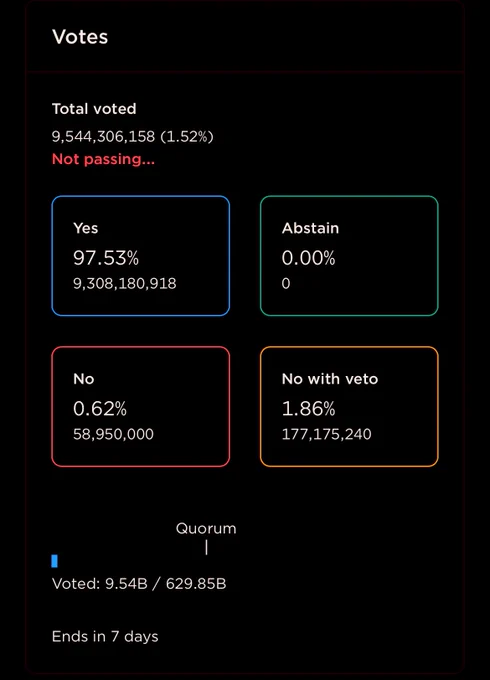Image resolution: width=490 pixels, height=680 pixels.
Task: Click the blue voted progress bar segment
Action: 54,561
